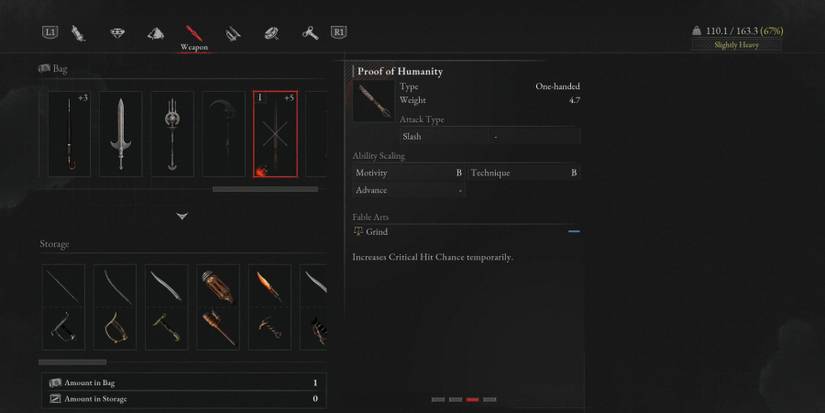Click the Bag section chest icon
Viewport: 825px width, 413px height.
[45, 68]
